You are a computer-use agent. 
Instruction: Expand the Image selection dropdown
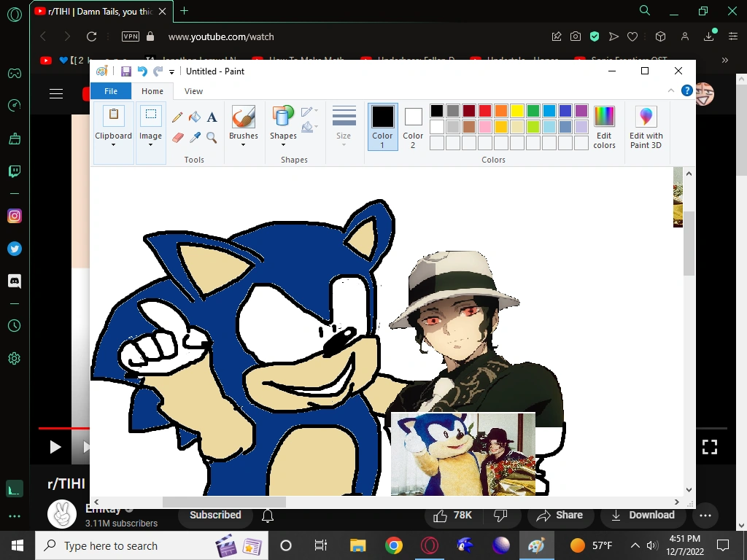(x=150, y=144)
